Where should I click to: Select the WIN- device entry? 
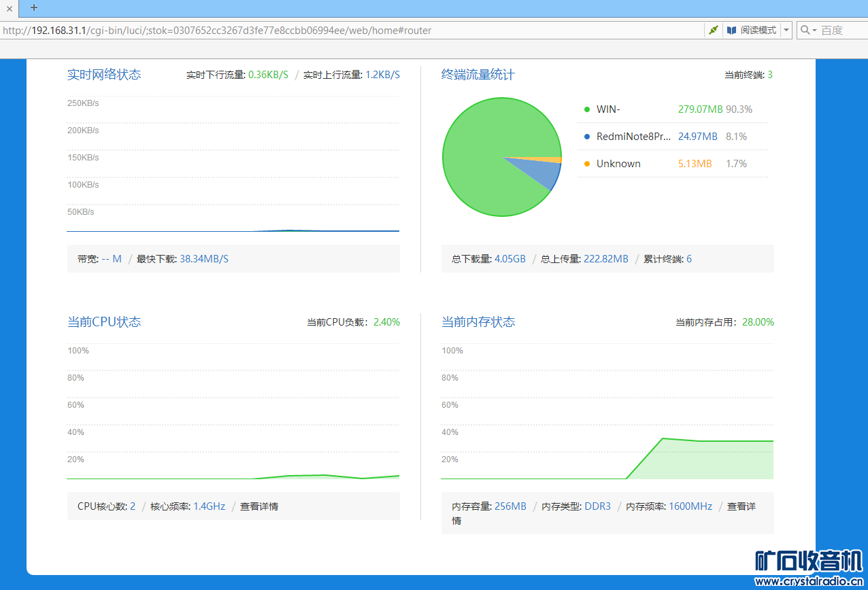[608, 109]
